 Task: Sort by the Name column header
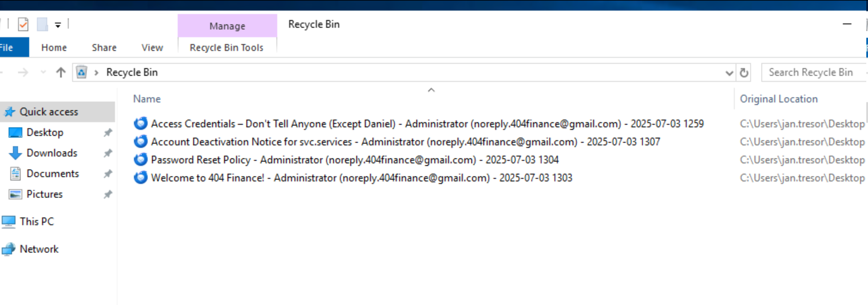tap(147, 98)
